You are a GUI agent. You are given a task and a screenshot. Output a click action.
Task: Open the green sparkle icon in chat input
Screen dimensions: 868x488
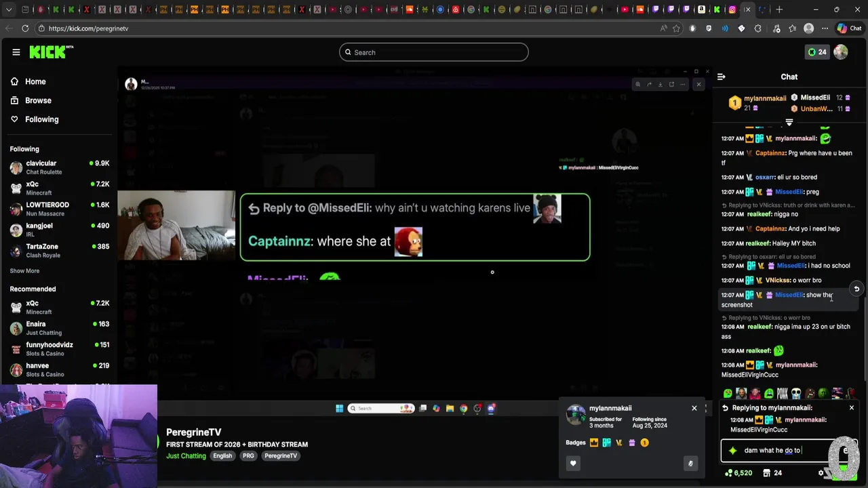click(x=732, y=451)
